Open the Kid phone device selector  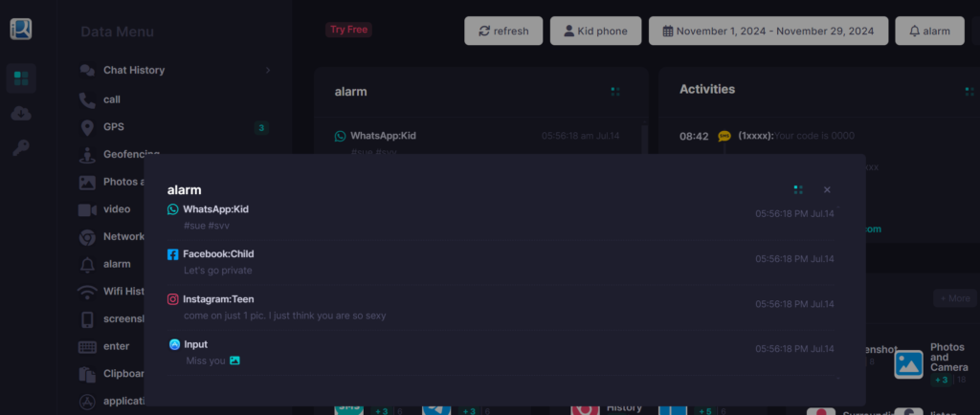(595, 31)
